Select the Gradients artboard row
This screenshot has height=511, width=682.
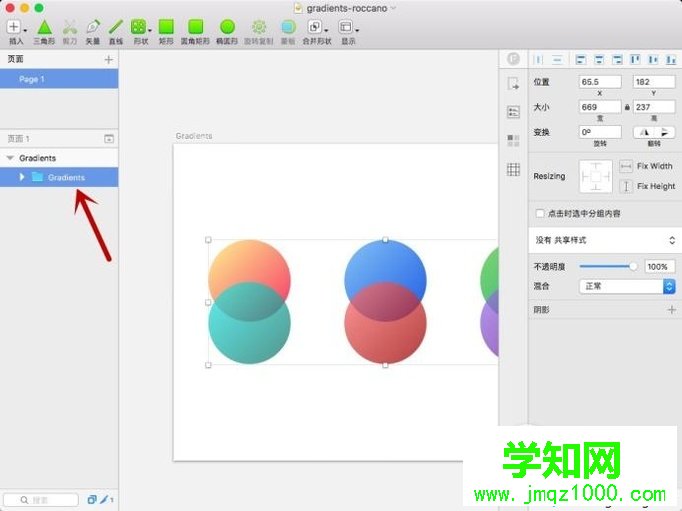click(59, 158)
